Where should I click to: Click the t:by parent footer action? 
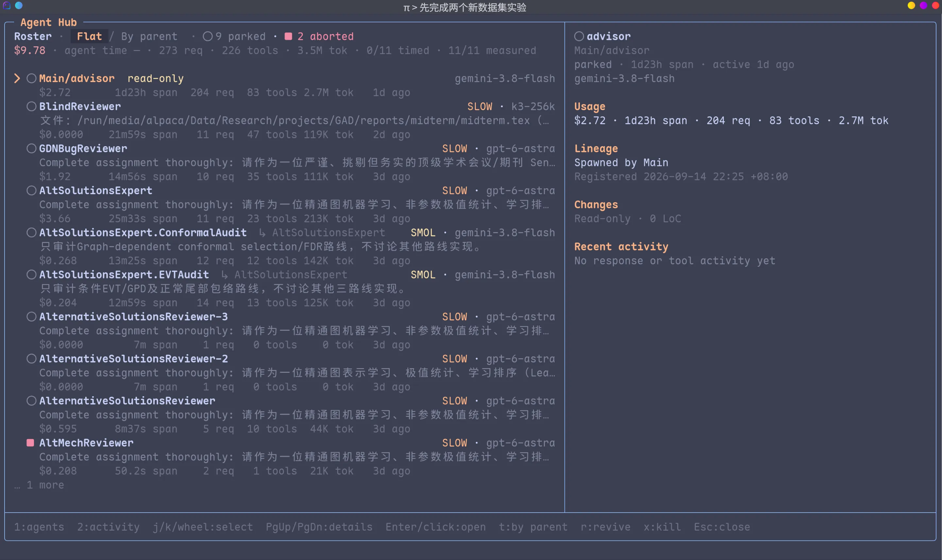[533, 527]
